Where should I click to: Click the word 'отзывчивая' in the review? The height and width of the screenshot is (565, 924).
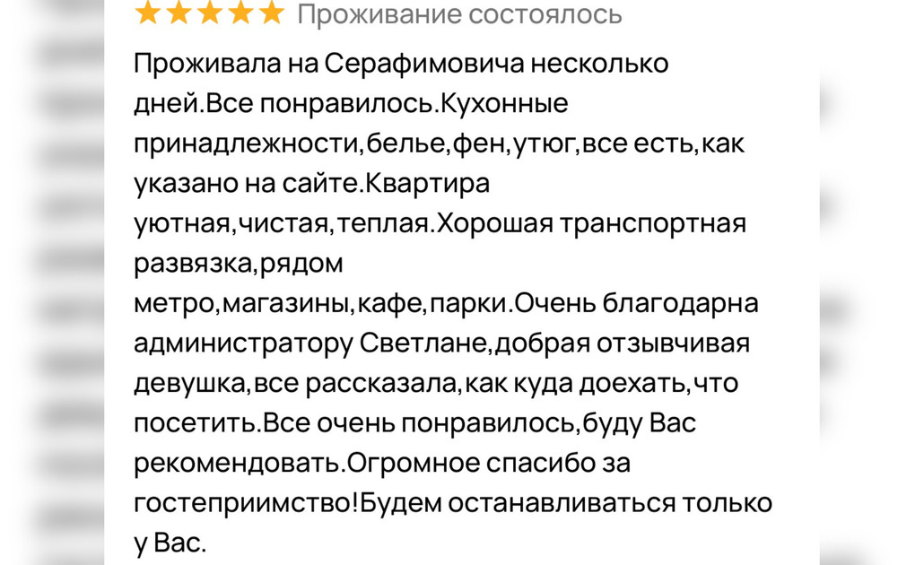coord(674,344)
